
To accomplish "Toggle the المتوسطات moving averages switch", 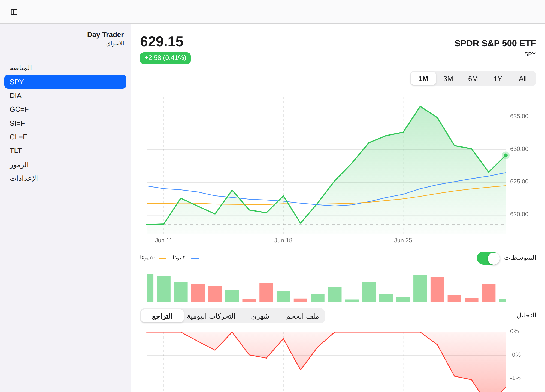I will [x=488, y=258].
